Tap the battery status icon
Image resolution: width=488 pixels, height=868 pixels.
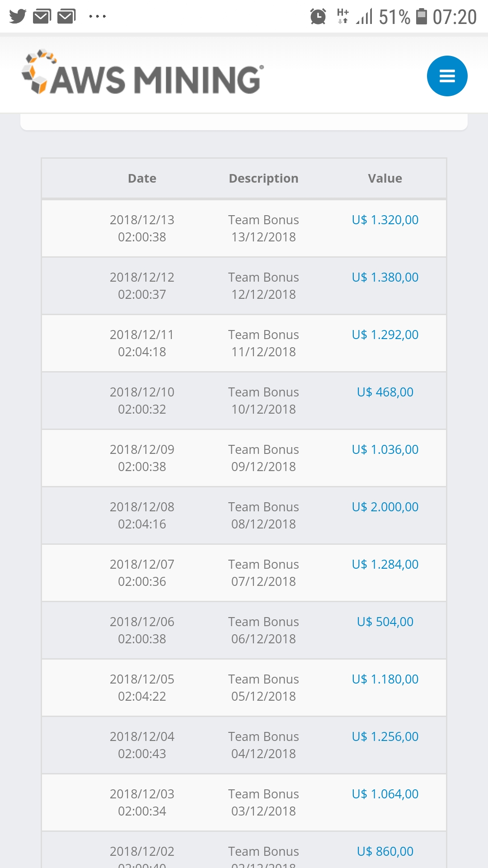(x=421, y=17)
